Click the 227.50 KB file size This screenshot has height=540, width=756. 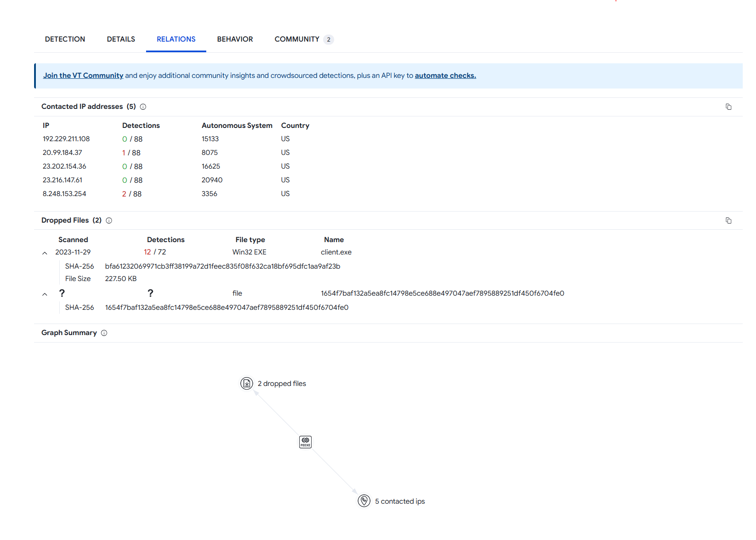click(121, 279)
